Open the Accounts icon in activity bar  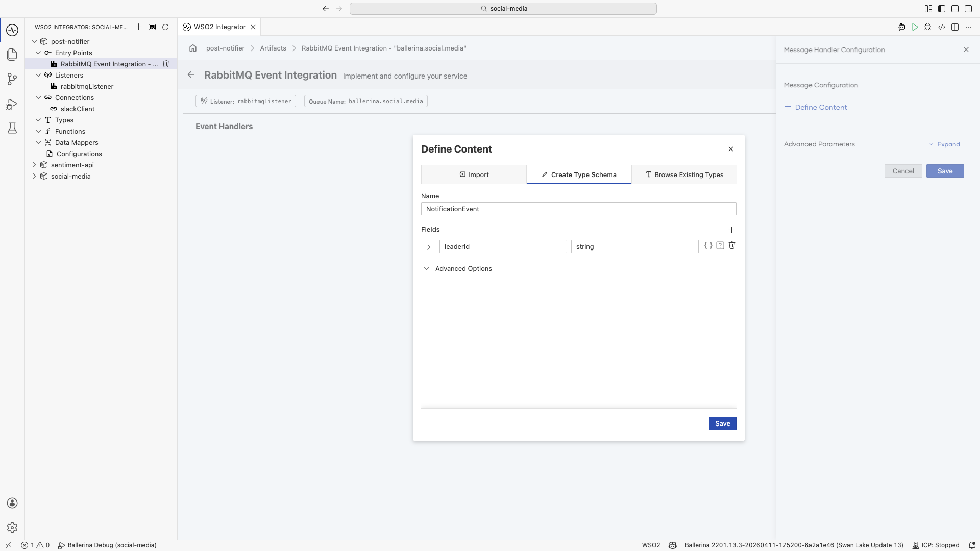pyautogui.click(x=12, y=503)
